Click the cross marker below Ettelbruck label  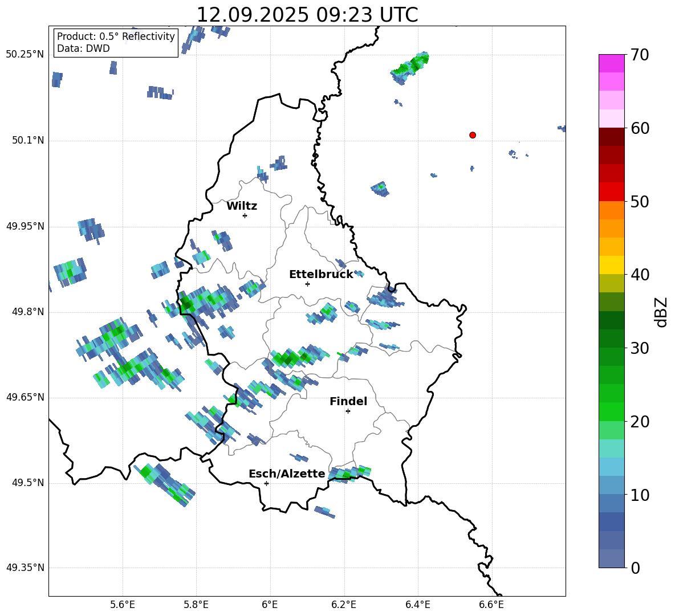pyautogui.click(x=307, y=284)
